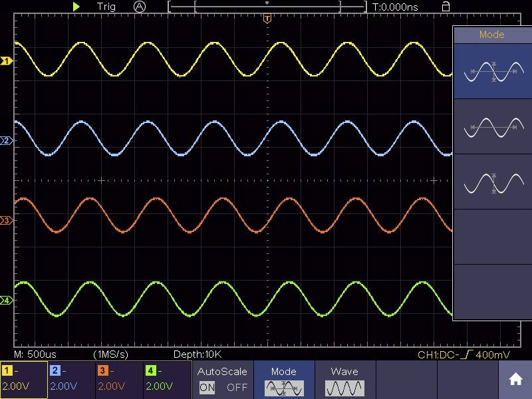The image size is (532, 399).
Task: Turn AutoScale ON
Action: (206, 387)
